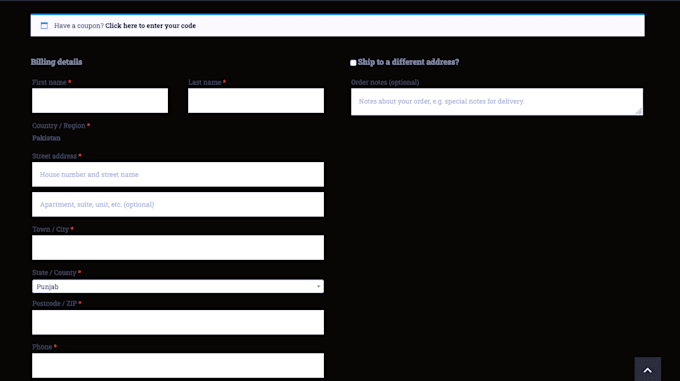Focus the First name input field
Screen dimensions: 680x381
click(100, 101)
